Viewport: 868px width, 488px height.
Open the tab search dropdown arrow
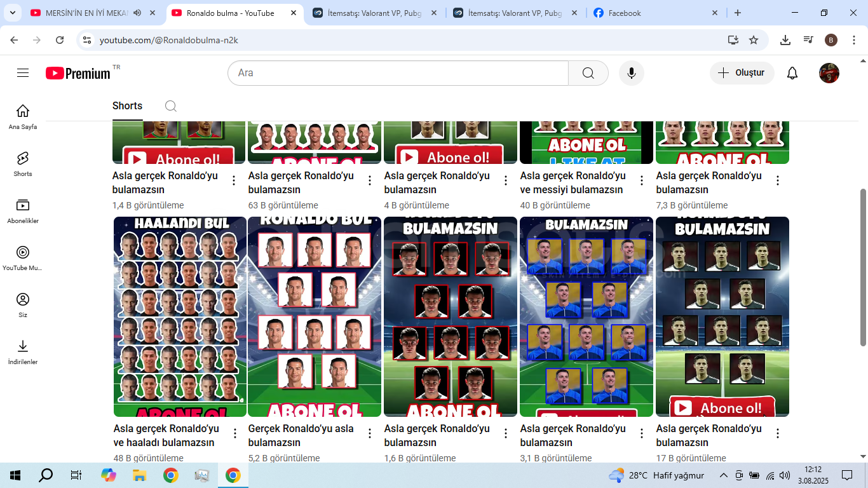coord(13,13)
